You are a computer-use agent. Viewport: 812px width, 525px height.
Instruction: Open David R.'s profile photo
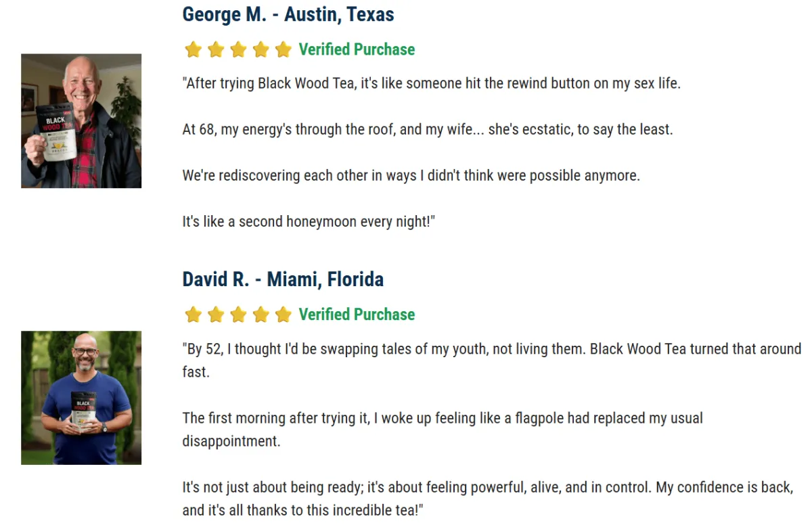point(81,398)
